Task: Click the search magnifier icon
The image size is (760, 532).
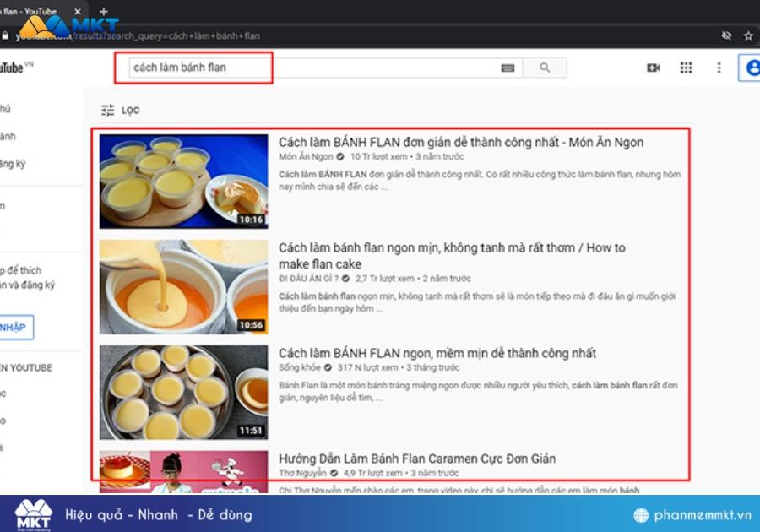Action: pos(545,68)
